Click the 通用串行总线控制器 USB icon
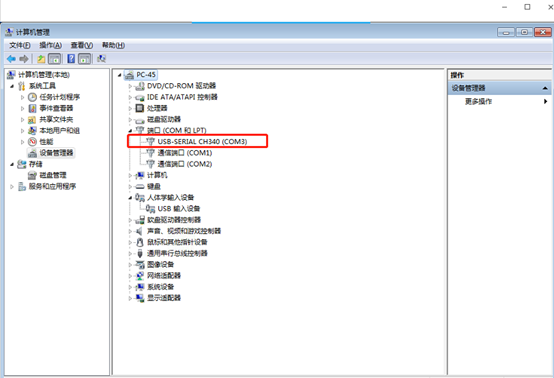 coord(140,253)
